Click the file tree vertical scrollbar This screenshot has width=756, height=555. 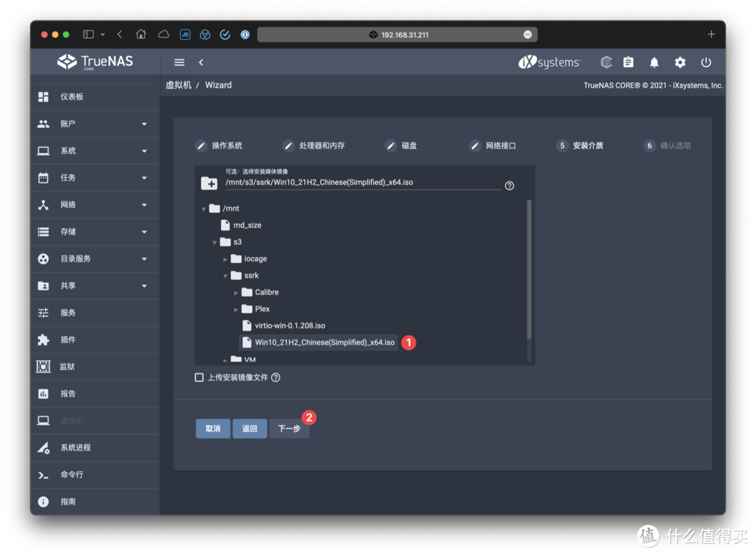click(529, 270)
